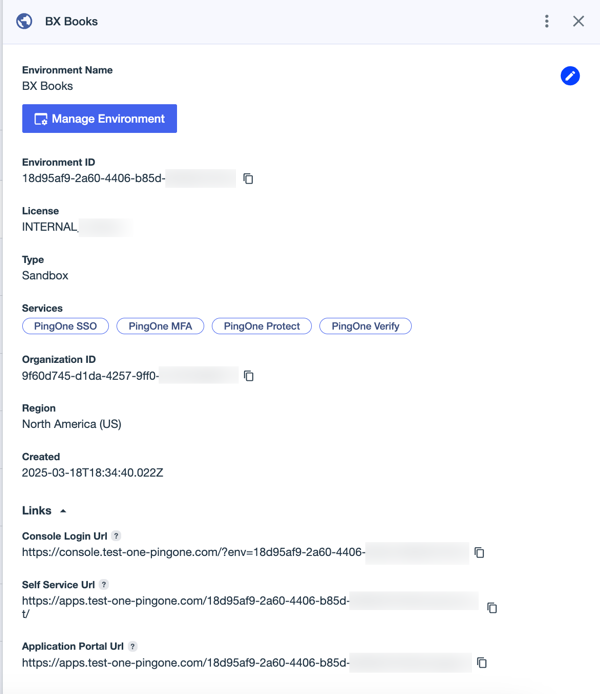Screen dimensions: 600x694
Task: Close the BX Books details panel
Action: tap(578, 21)
